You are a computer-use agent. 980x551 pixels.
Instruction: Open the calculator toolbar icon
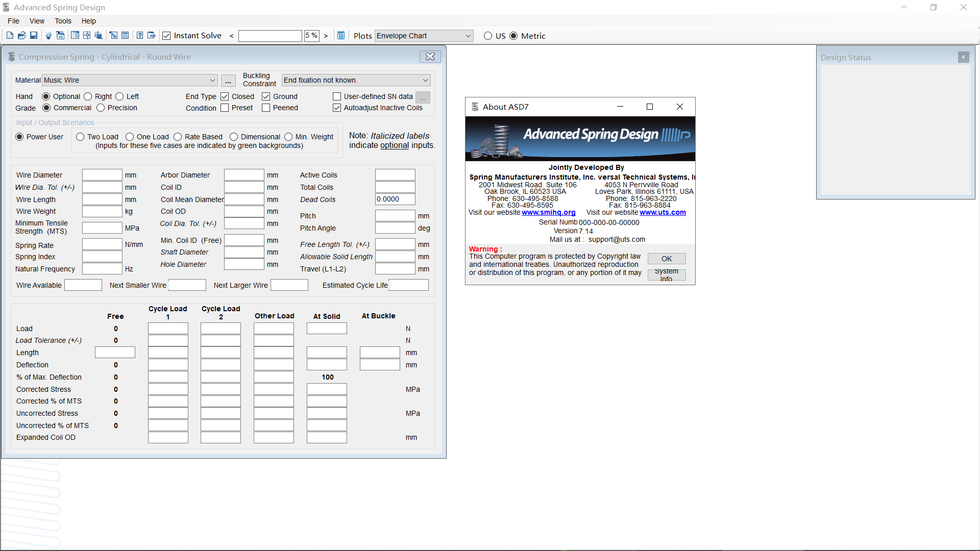341,36
